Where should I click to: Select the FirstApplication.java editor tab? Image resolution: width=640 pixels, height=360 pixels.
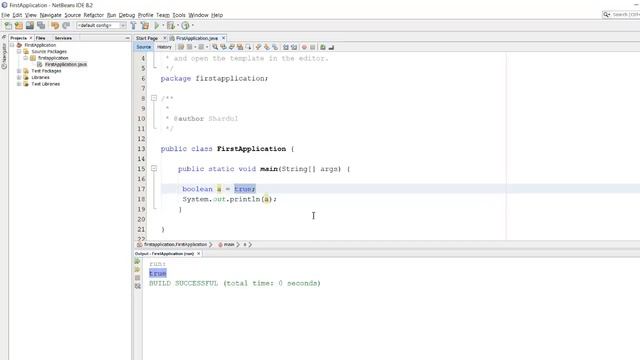pyautogui.click(x=197, y=38)
